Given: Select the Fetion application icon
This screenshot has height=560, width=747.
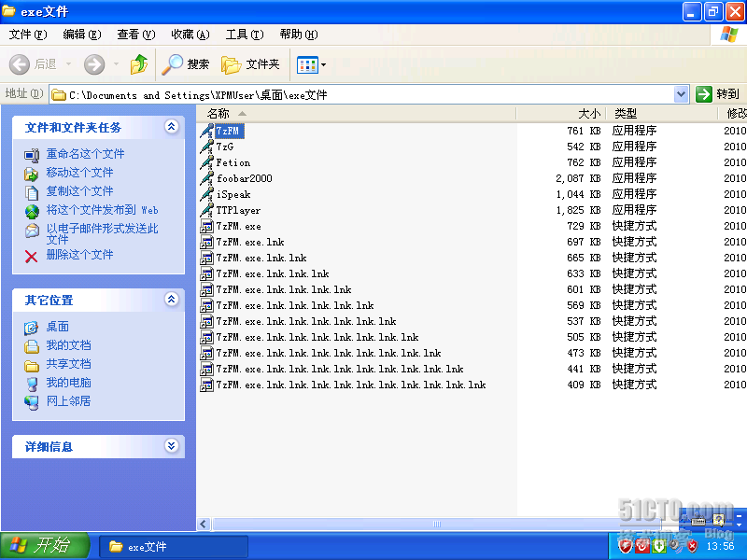Looking at the screenshot, I should click(206, 162).
